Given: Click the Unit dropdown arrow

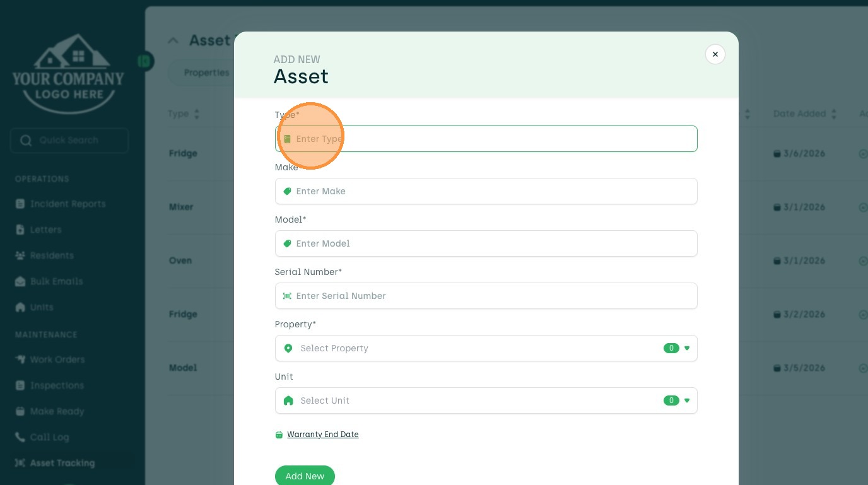Looking at the screenshot, I should tap(687, 400).
